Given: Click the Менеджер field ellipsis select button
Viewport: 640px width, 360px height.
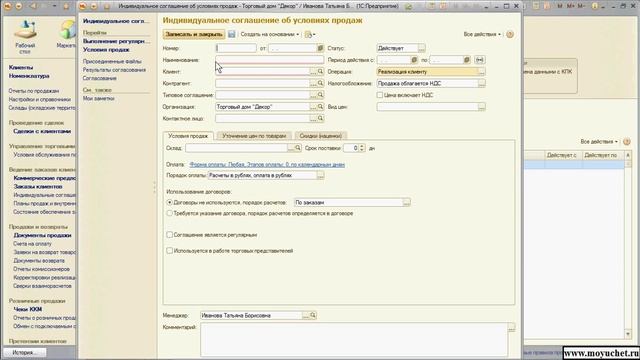Looking at the screenshot, I should 305,316.
